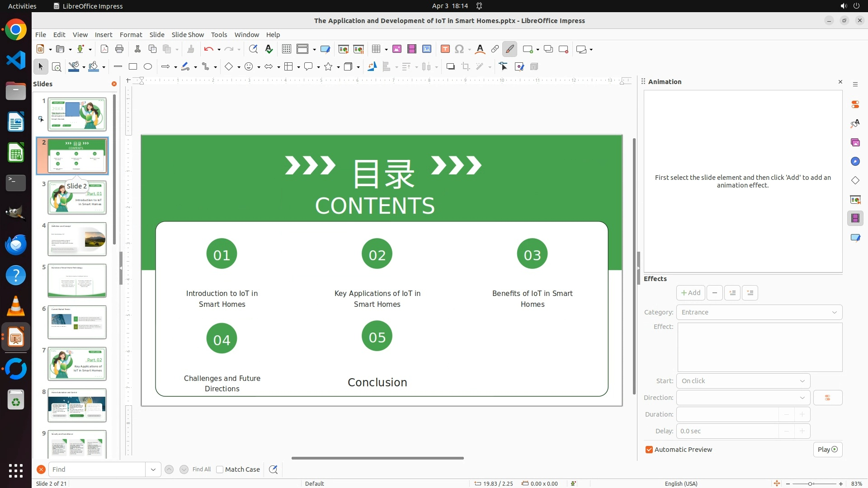Click the Add effect button
The image size is (868, 488).
[x=690, y=293]
